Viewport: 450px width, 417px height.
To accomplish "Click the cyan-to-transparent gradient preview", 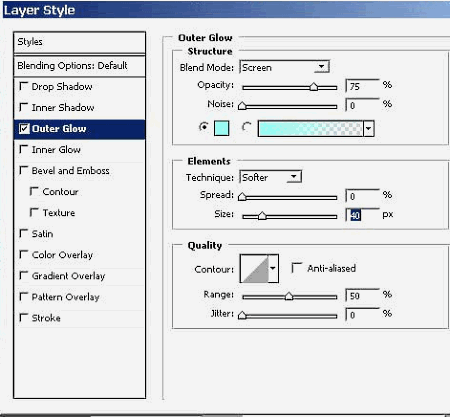I will (x=311, y=128).
